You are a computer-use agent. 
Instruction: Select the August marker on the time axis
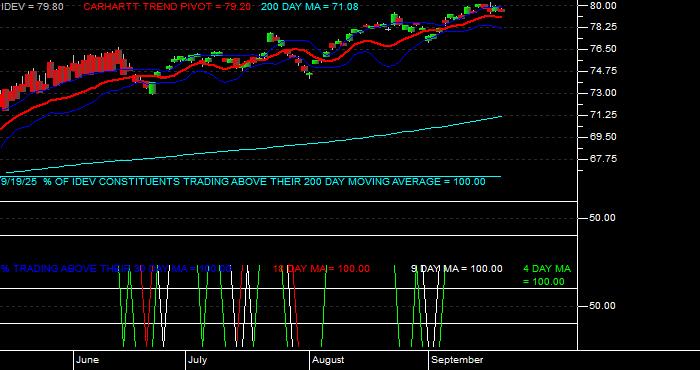pos(328,360)
